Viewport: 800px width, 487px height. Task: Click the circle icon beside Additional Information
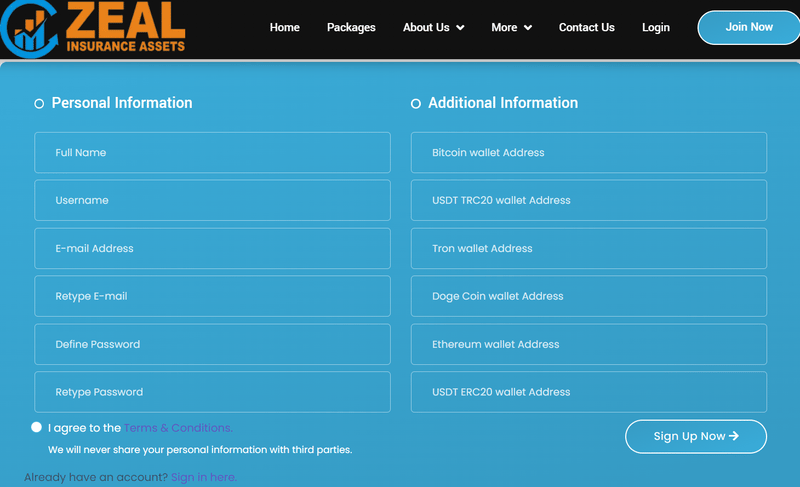(416, 104)
